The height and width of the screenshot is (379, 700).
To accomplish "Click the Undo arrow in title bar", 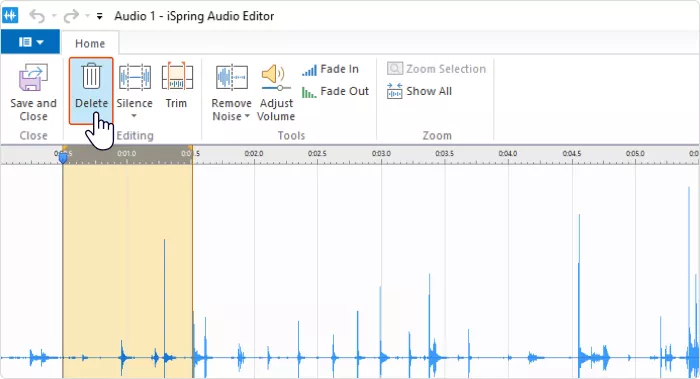I will tap(38, 17).
